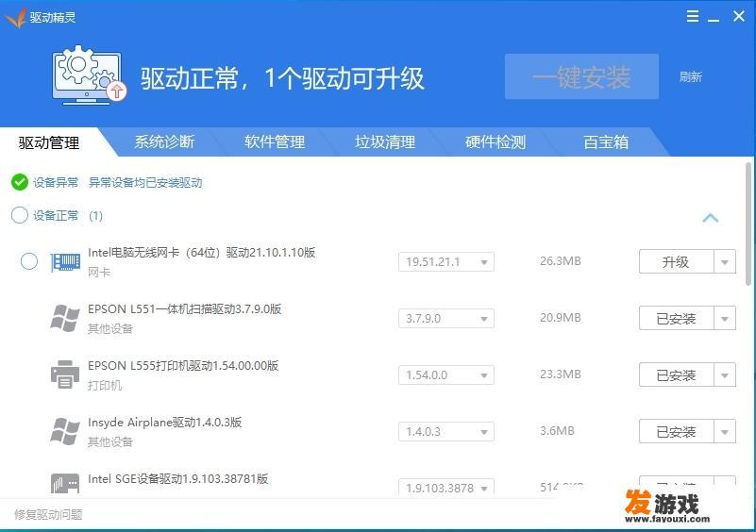Click the 26.3MB size value
The height and width of the screenshot is (532, 756).
coord(561,261)
